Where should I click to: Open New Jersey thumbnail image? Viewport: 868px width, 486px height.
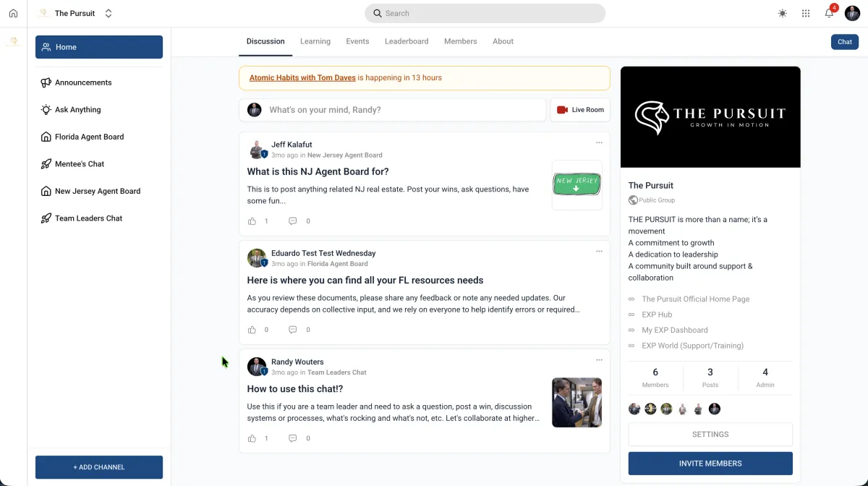click(576, 185)
